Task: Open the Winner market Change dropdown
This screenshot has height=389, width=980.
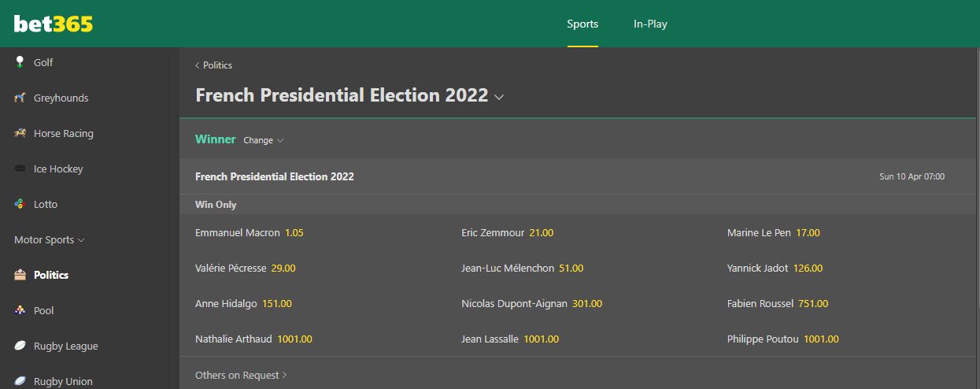Action: tap(263, 140)
